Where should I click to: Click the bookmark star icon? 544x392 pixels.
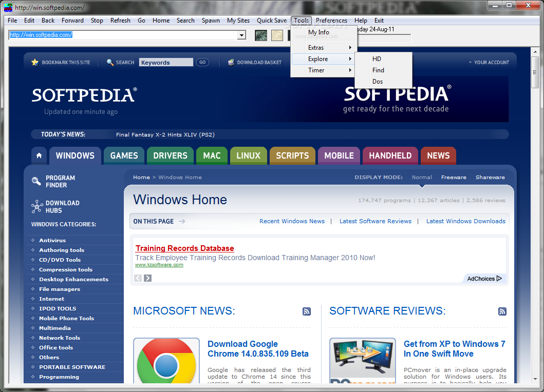coord(35,63)
